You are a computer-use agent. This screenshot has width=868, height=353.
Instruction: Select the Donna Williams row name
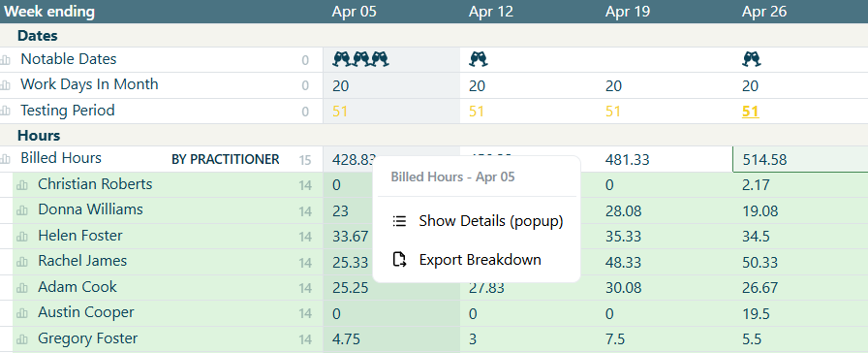pos(91,209)
